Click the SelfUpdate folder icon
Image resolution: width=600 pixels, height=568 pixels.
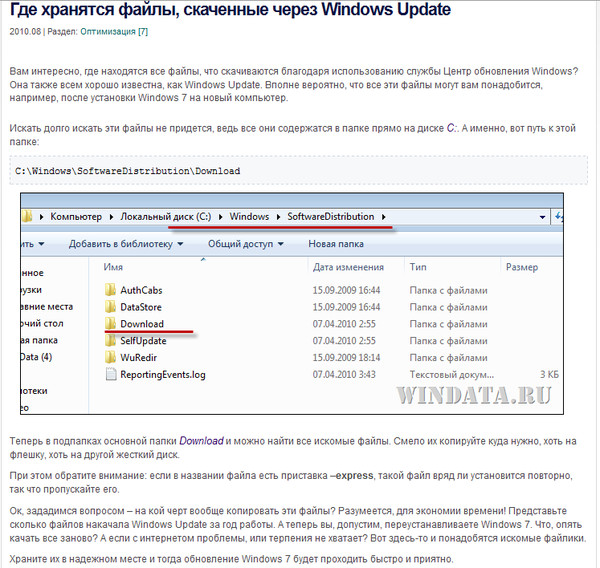pyautogui.click(x=110, y=340)
